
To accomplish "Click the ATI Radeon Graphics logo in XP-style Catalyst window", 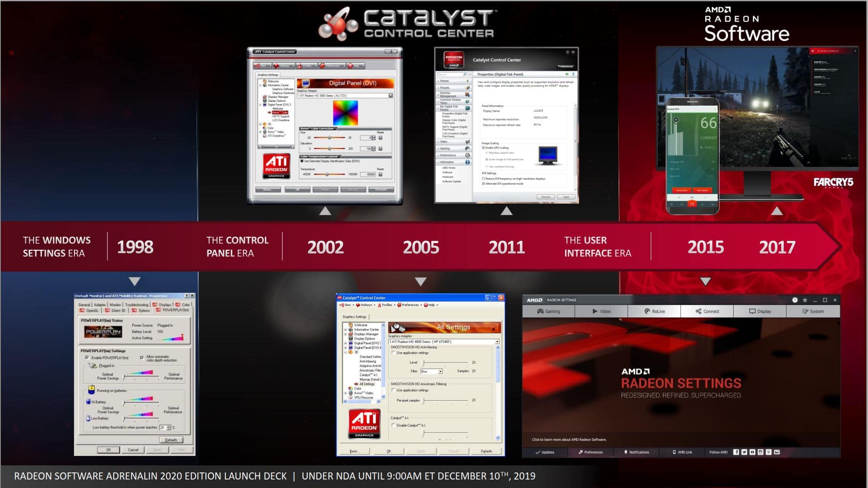I will pyautogui.click(x=364, y=423).
